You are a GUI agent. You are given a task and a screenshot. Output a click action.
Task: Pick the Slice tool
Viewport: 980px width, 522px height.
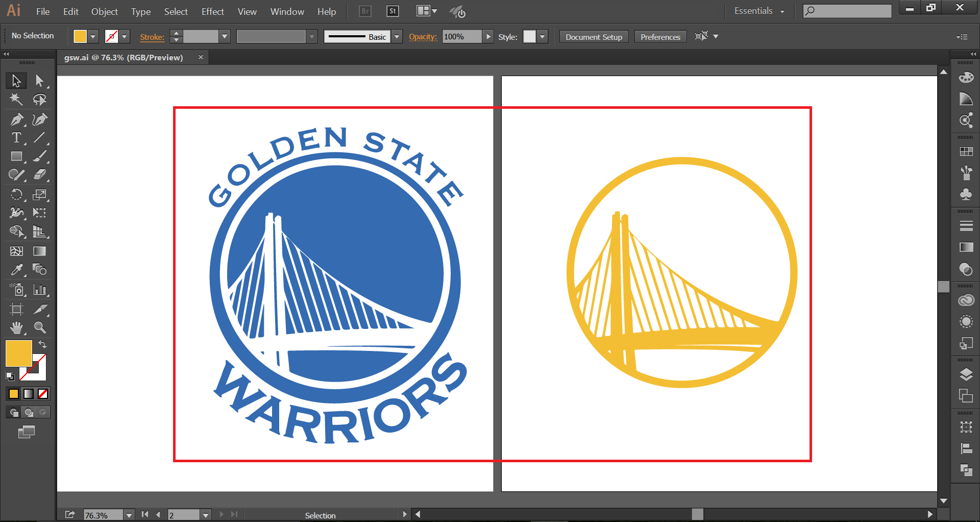[x=39, y=309]
